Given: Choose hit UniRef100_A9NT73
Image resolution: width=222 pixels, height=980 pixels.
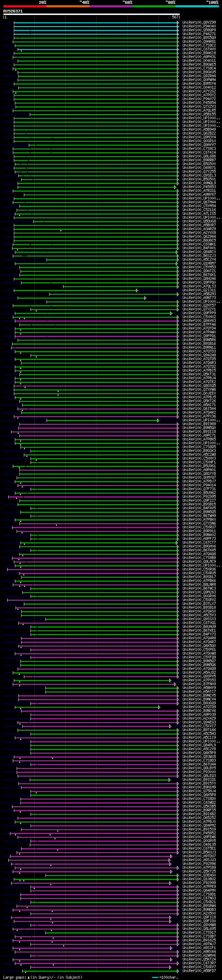Looking at the screenshot, I should pos(199,298).
